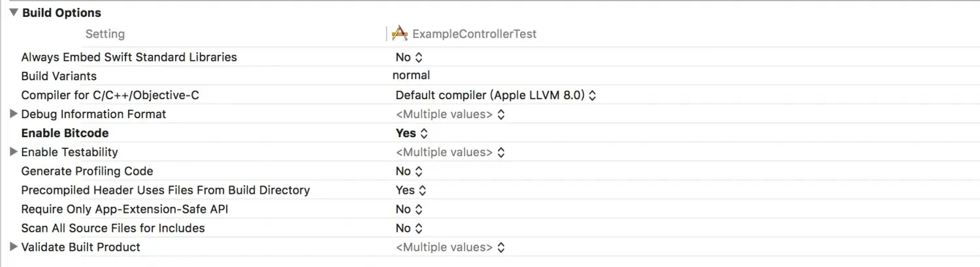
Task: Open Enable Testability multiple values popup
Action: click(450, 152)
